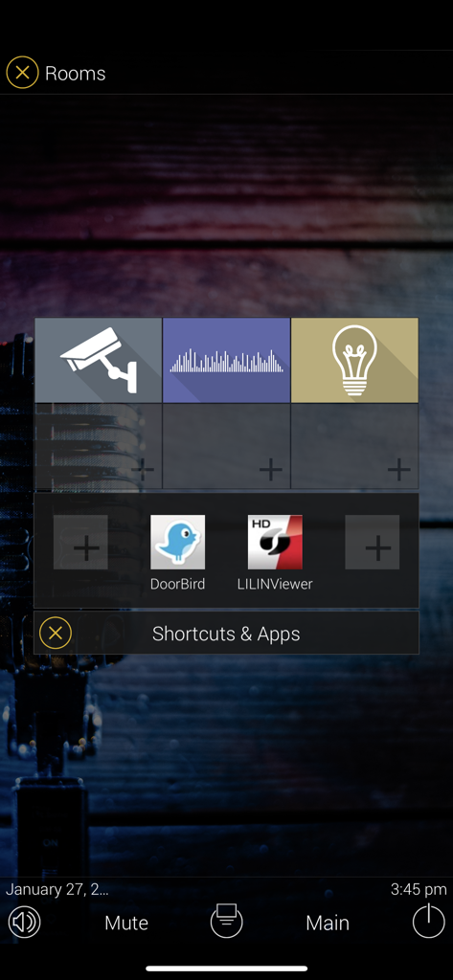Tap the speaker volume icon
This screenshot has width=453, height=980.
click(24, 922)
